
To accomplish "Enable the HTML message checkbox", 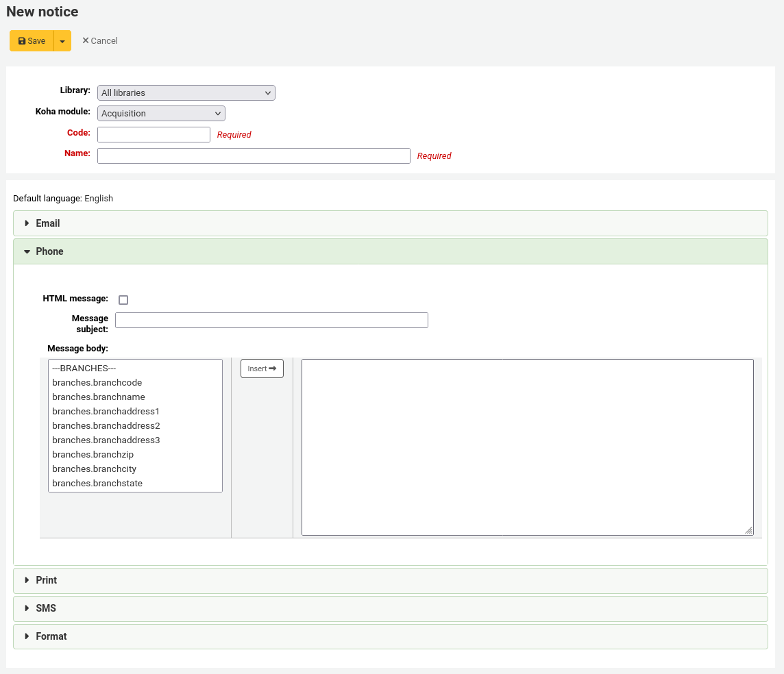I will click(123, 299).
